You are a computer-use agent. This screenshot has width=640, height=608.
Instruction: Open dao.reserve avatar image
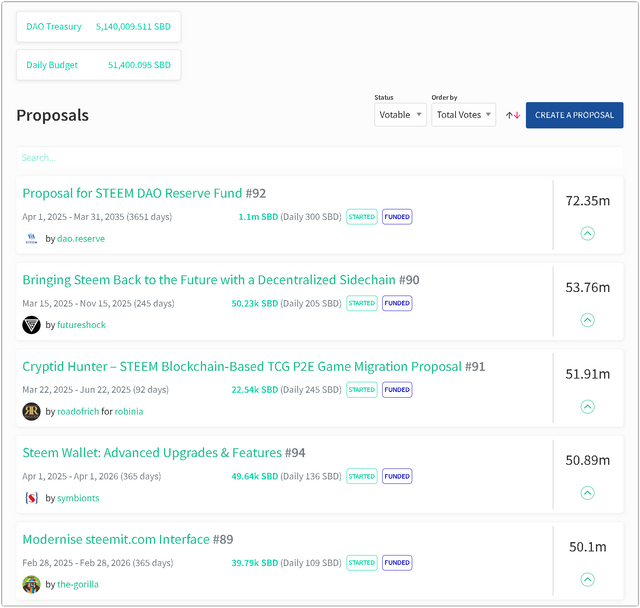coord(31,238)
